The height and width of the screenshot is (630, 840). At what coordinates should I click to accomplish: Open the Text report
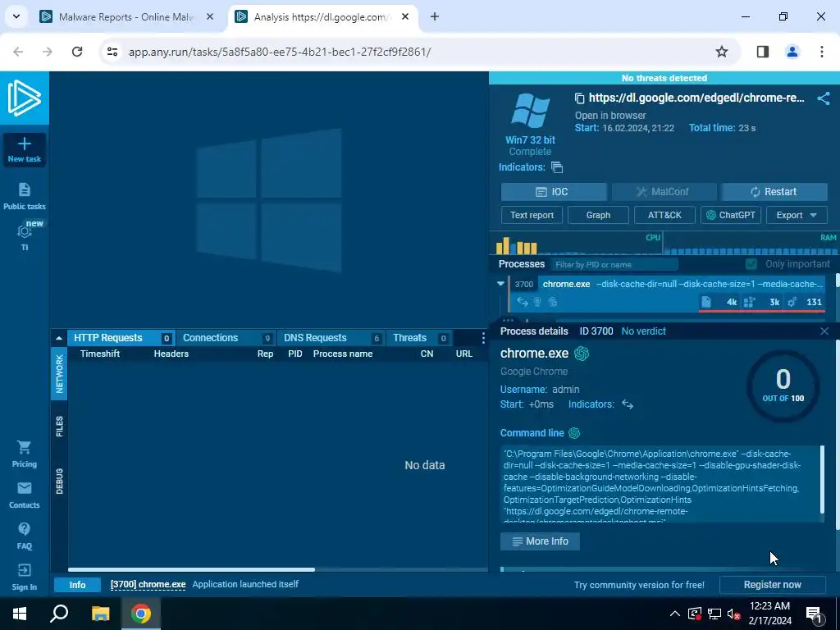[532, 215]
